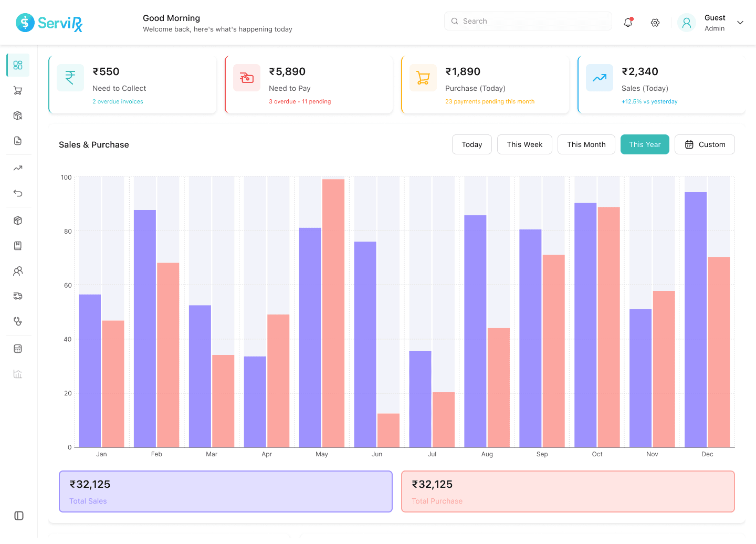Open the settings gear icon

click(x=655, y=23)
